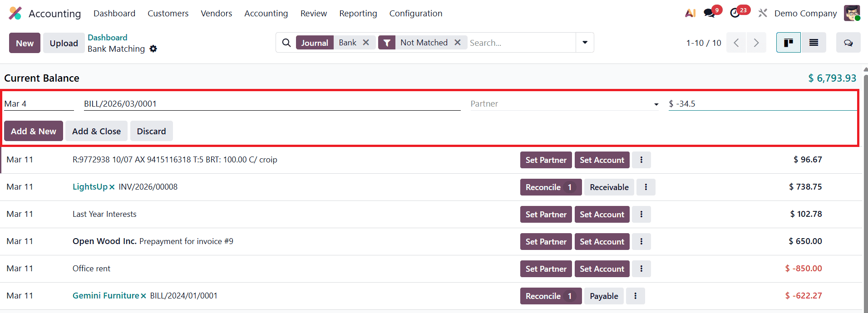Open the kebab menu on LightsUp row
The image size is (868, 313).
tap(646, 187)
